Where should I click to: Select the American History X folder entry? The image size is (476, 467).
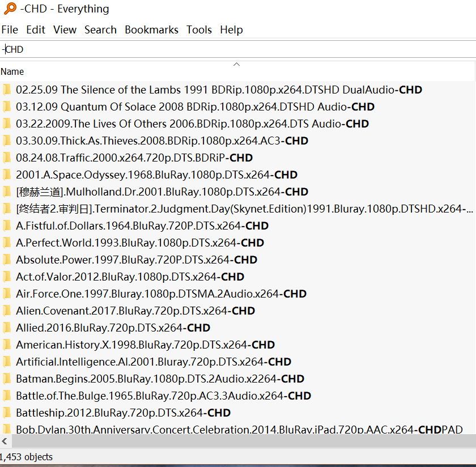[145, 345]
